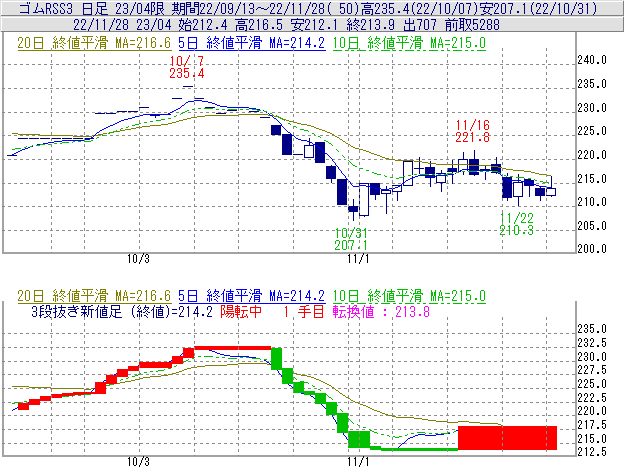Screen dimensions: 624x475
Task: Click the red peak label '11/16 221.8'
Action: (x=473, y=131)
